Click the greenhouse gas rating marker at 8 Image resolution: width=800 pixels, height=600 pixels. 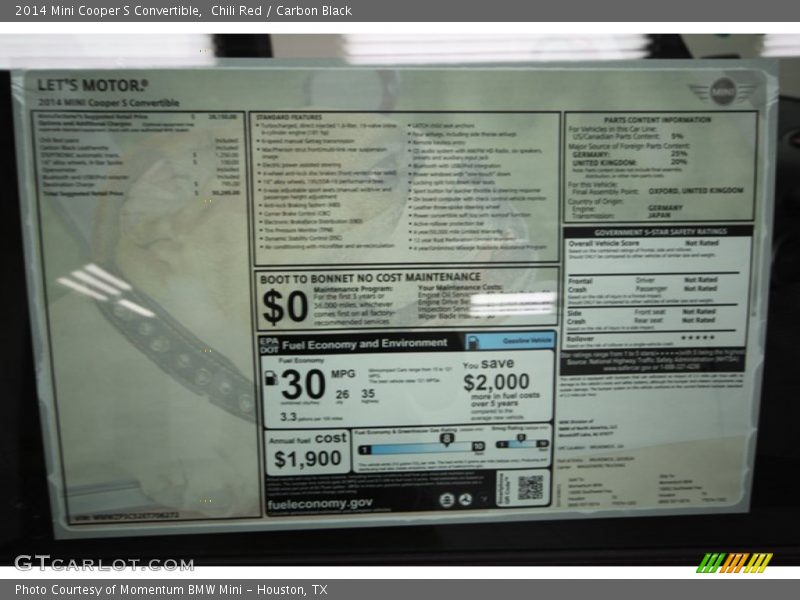tap(447, 439)
